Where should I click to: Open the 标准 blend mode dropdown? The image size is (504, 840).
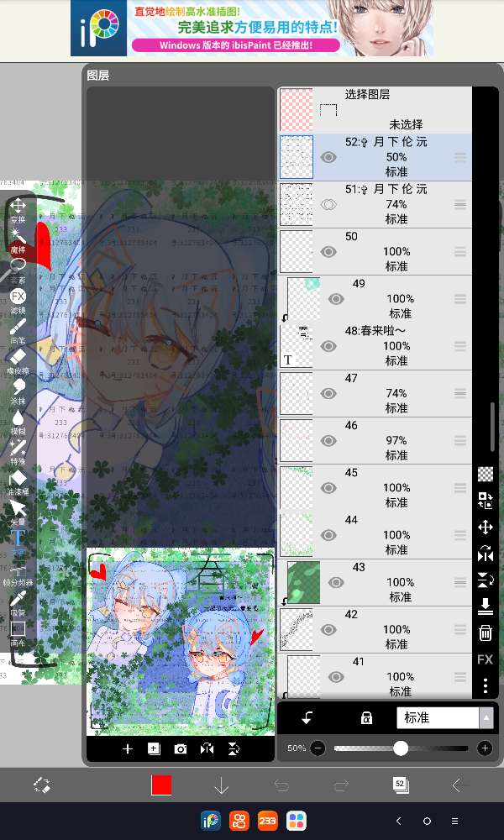444,717
